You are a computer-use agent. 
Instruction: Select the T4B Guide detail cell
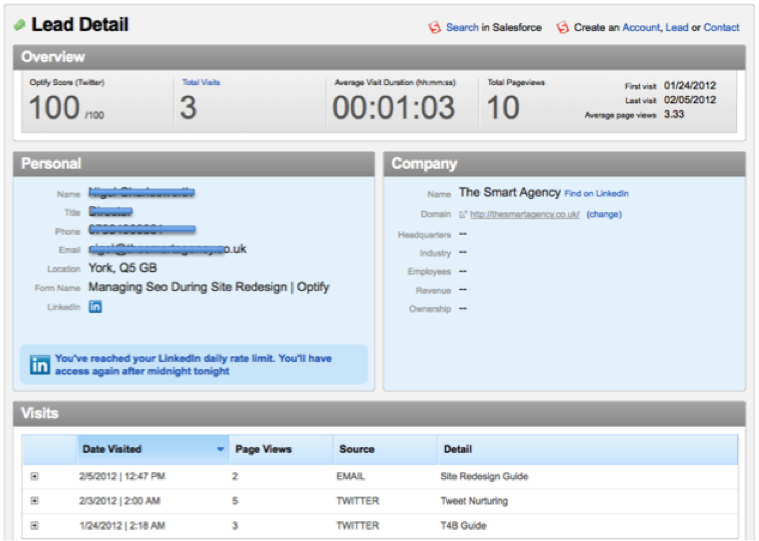click(463, 526)
